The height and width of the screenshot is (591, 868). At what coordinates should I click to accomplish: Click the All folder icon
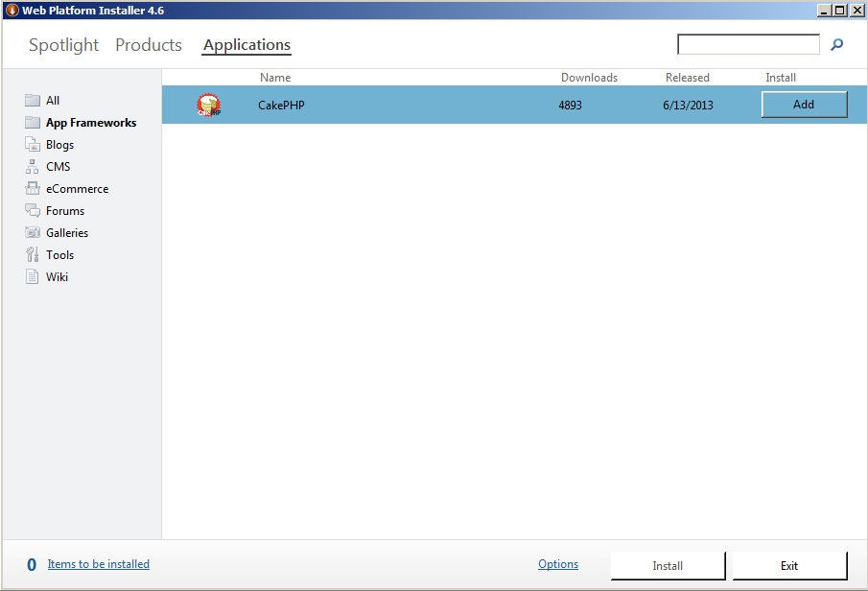click(x=33, y=100)
